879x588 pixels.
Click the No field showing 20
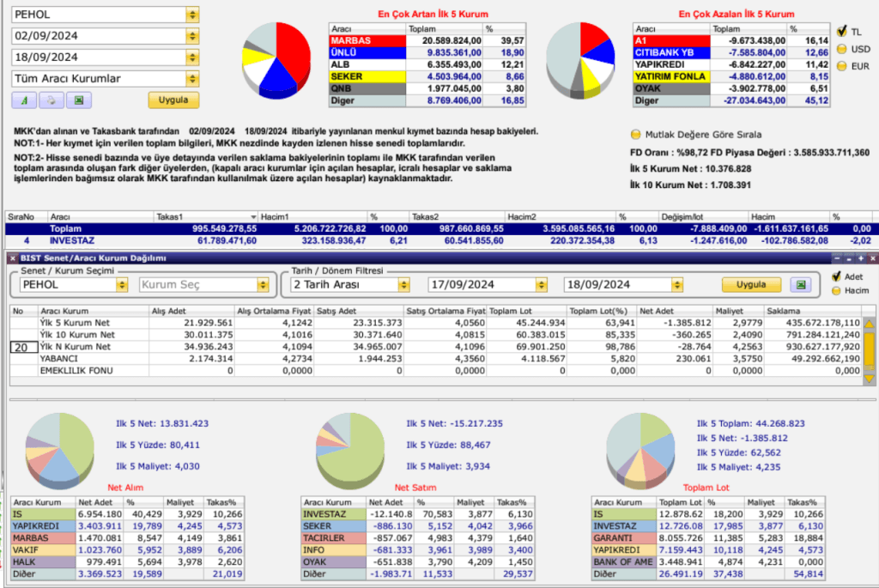[x=23, y=348]
